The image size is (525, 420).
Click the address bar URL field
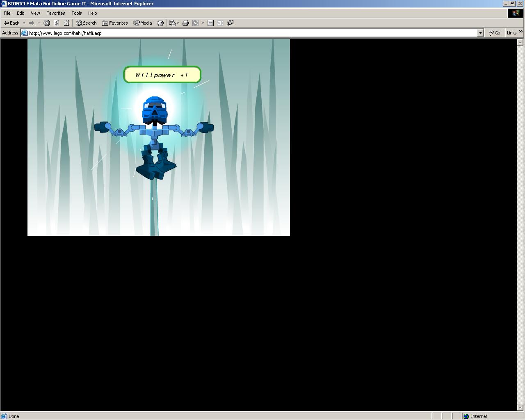pos(246,33)
